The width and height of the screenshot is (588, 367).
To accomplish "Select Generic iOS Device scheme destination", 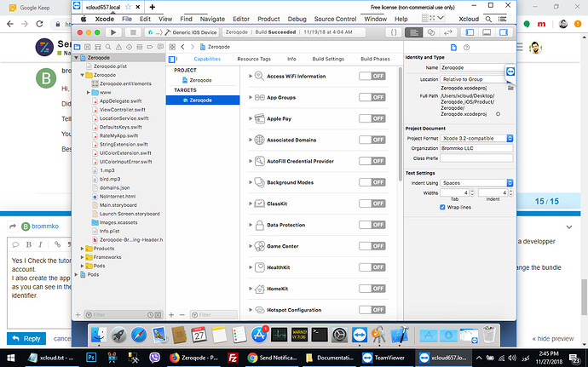I will coord(194,32).
